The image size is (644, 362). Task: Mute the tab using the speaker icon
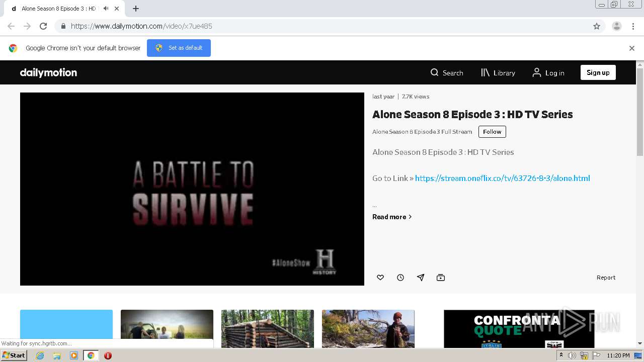click(x=106, y=9)
